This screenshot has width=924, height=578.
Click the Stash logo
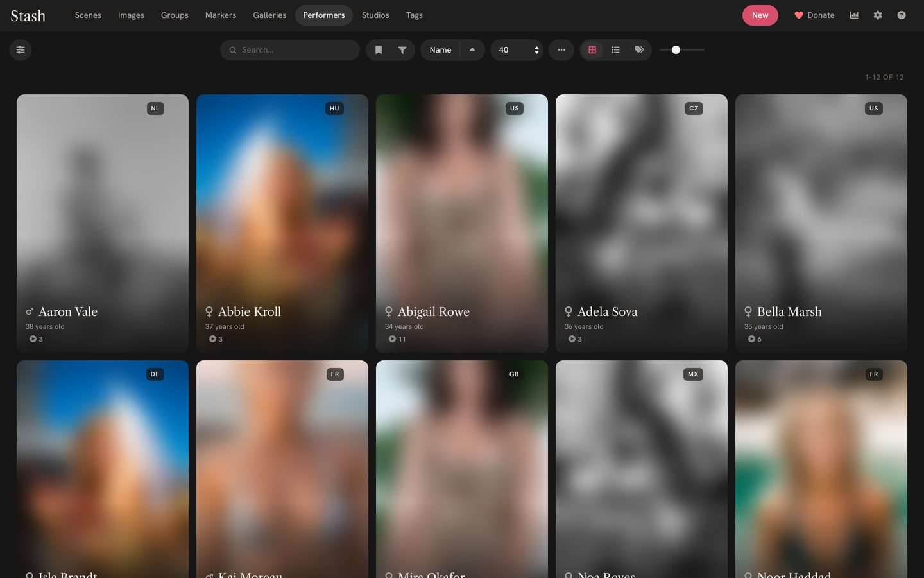coord(28,15)
